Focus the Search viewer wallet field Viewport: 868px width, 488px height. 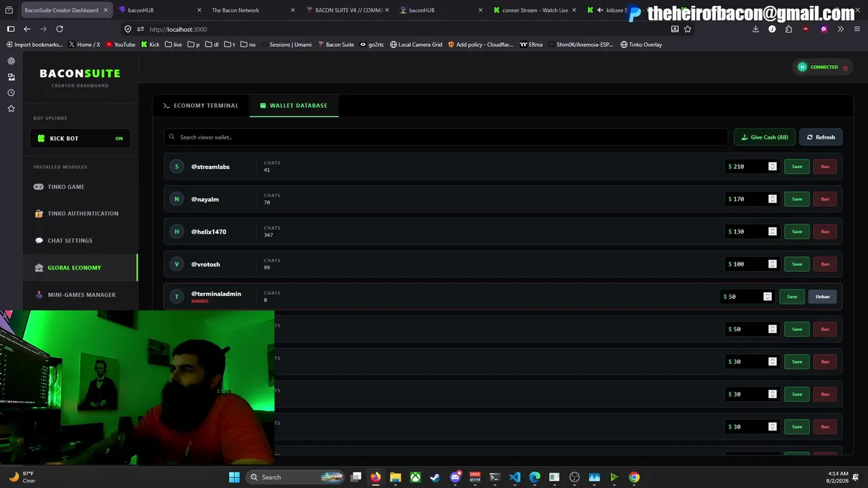coord(446,137)
